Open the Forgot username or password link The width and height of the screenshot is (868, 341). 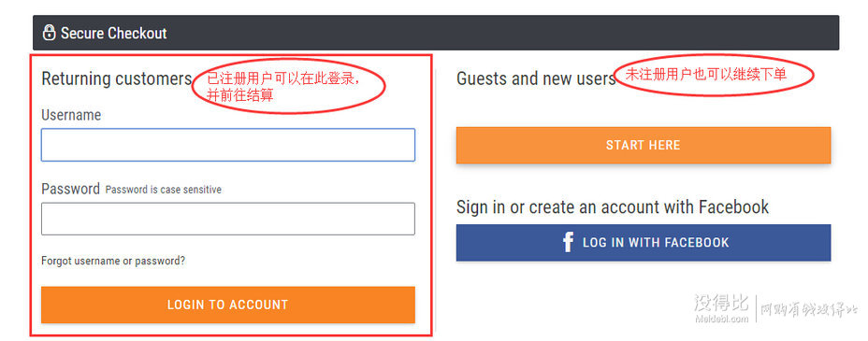(x=113, y=261)
